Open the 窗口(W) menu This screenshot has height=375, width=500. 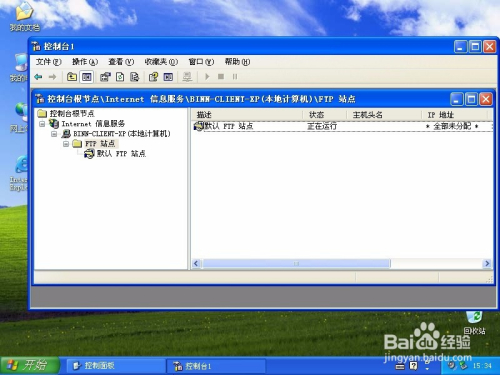pyautogui.click(x=201, y=62)
